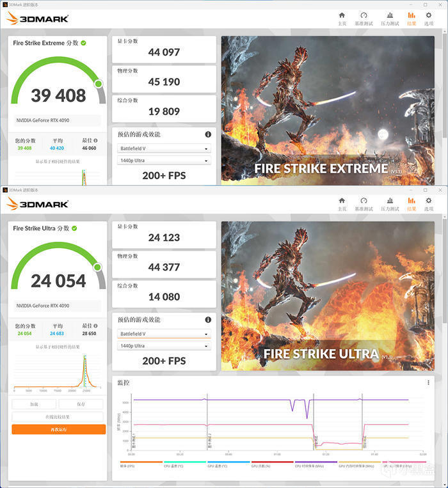Click the compare results online button
This screenshot has width=448, height=488.
[58, 417]
